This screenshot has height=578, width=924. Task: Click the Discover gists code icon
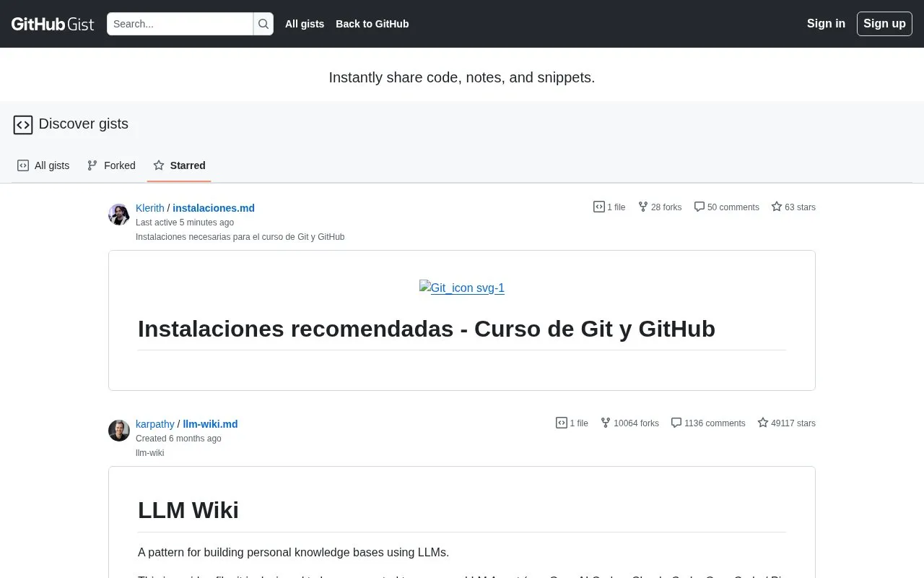click(23, 125)
